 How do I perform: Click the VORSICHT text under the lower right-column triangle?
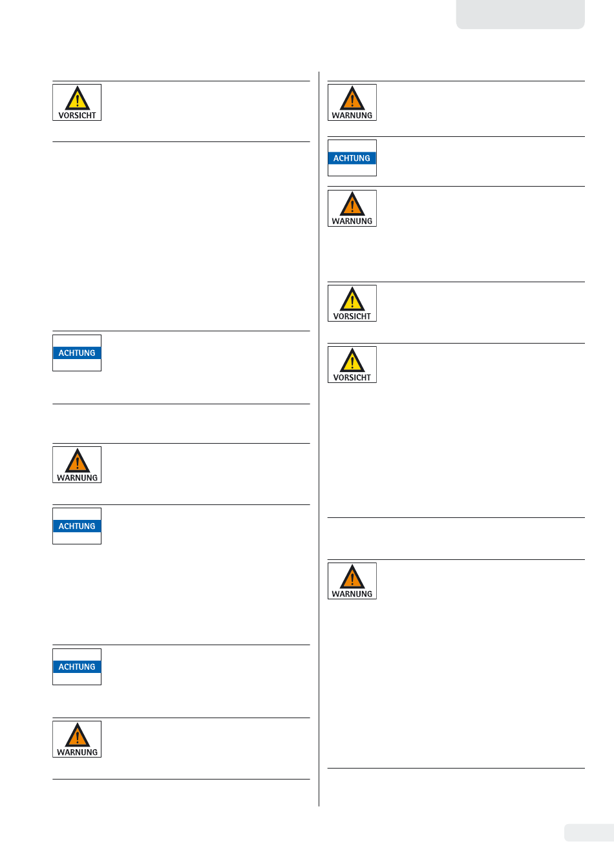(x=352, y=378)
